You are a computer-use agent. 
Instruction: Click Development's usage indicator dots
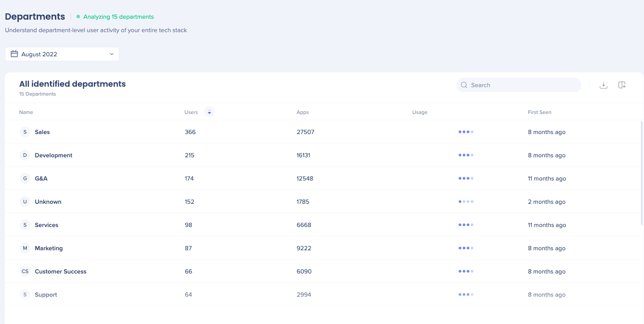pyautogui.click(x=466, y=155)
